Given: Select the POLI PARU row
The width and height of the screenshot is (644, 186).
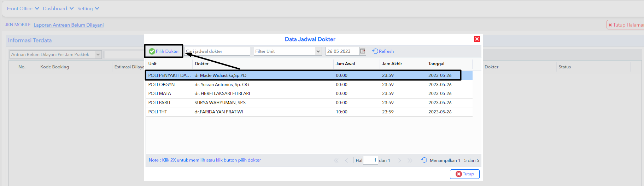Looking at the screenshot, I should [x=309, y=103].
